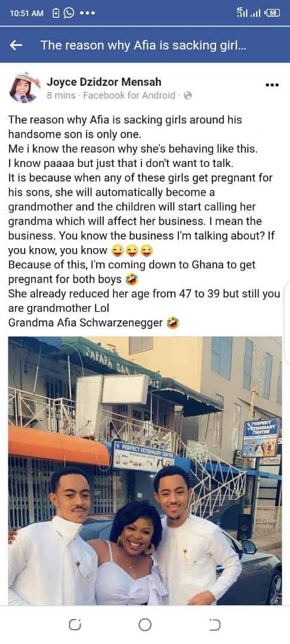The image size is (290, 644).
Task: Tap the signal strength icon in status bar
Action: click(x=249, y=13)
